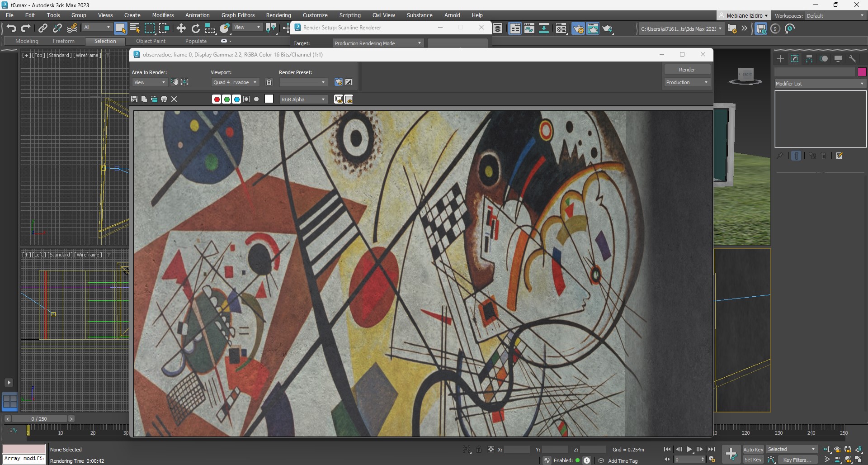Open the Area to Render dropdown
The width and height of the screenshot is (868, 465).
coord(150,82)
